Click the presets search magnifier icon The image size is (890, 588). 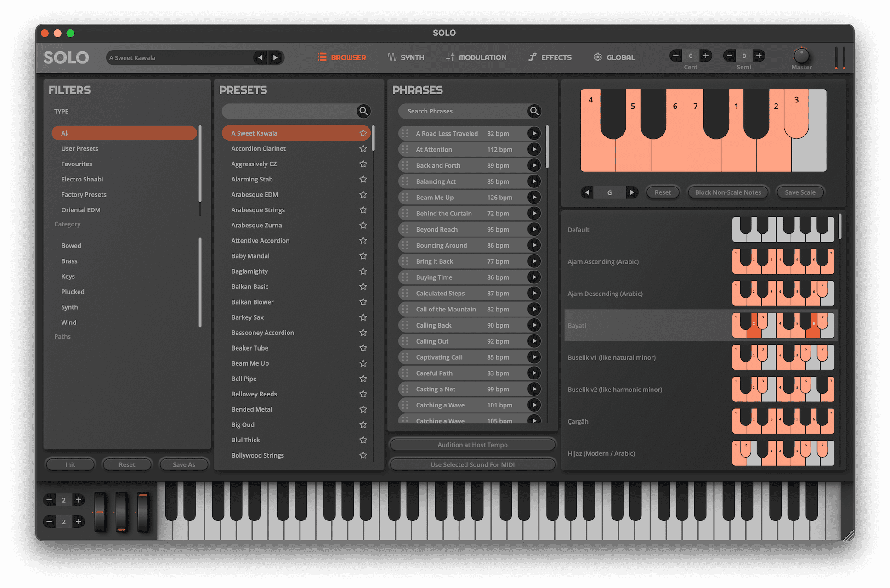tap(363, 111)
